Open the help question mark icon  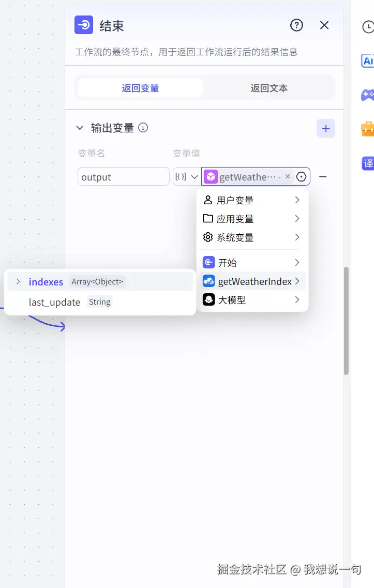[296, 25]
